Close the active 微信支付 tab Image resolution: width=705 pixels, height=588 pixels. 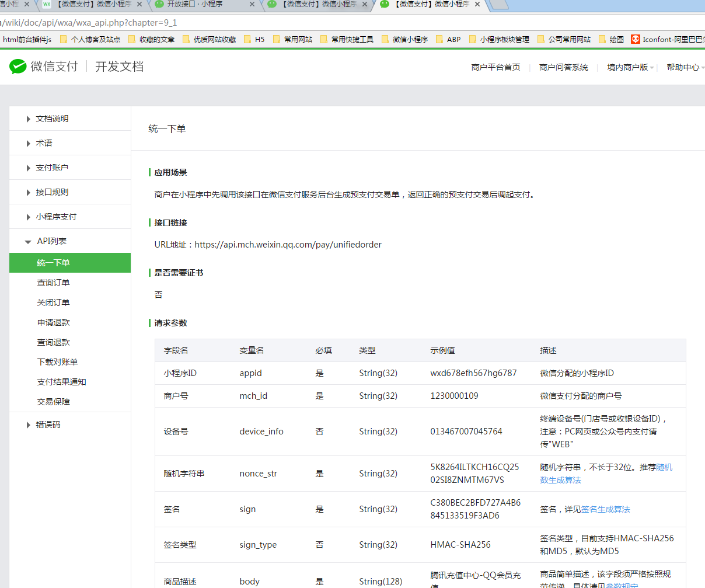tap(477, 4)
